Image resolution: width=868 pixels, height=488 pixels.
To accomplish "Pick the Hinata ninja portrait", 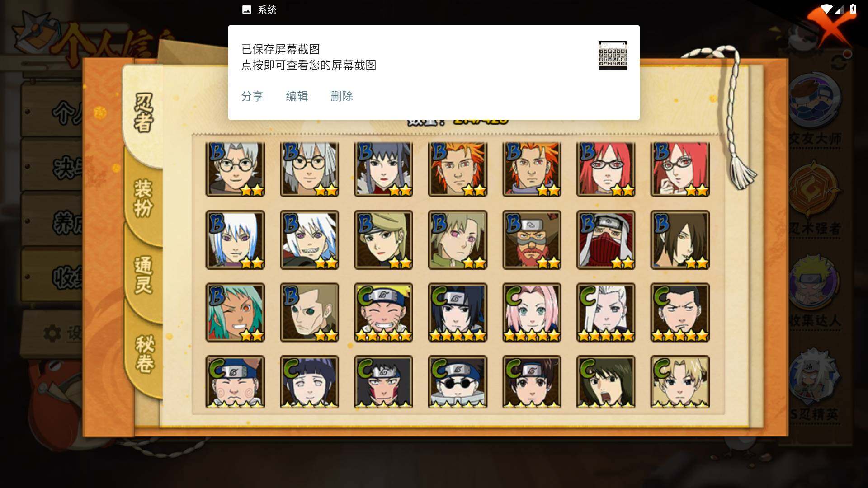I will point(309,382).
